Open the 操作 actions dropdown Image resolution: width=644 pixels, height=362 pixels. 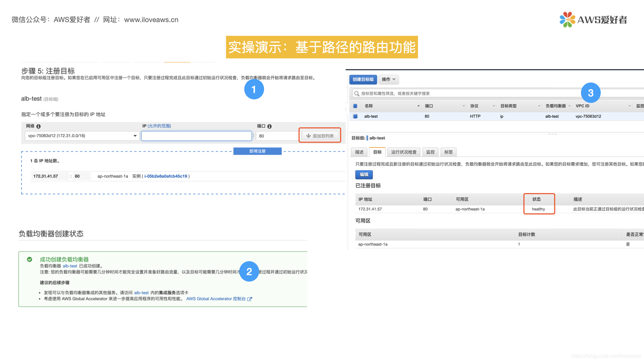(x=388, y=79)
